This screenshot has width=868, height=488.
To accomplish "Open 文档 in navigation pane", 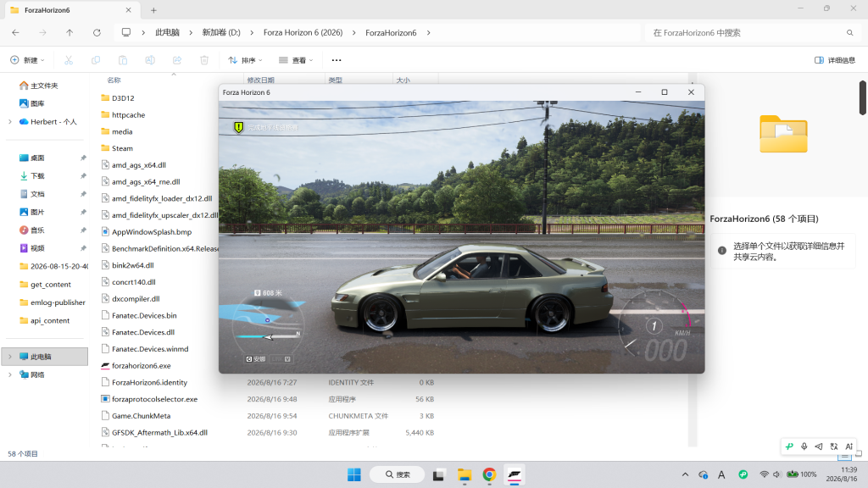I will (37, 194).
